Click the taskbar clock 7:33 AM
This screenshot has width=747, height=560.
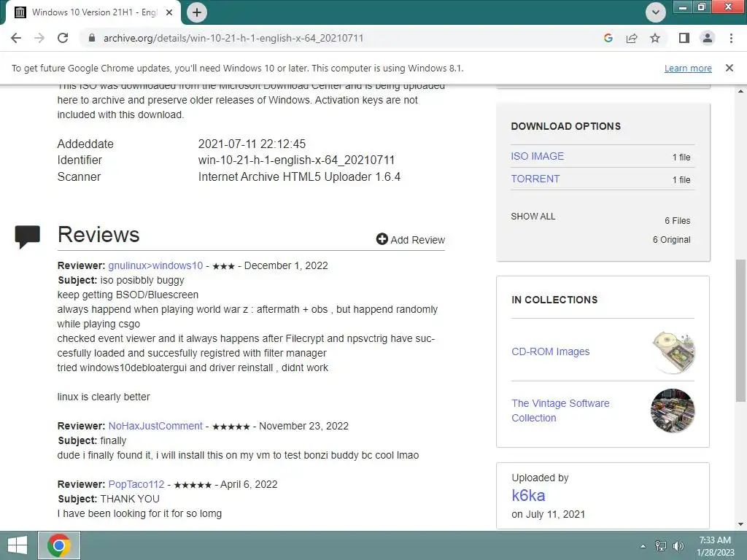coord(715,540)
